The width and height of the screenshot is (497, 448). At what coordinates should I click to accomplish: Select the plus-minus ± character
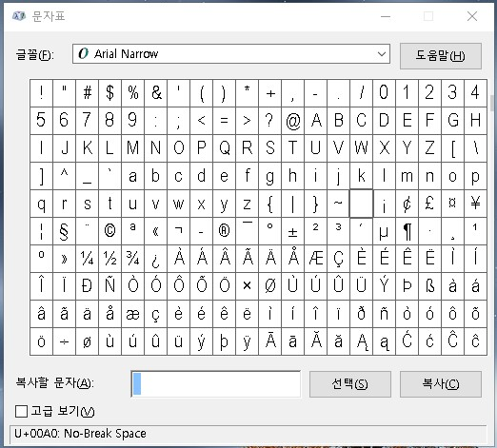click(x=292, y=231)
